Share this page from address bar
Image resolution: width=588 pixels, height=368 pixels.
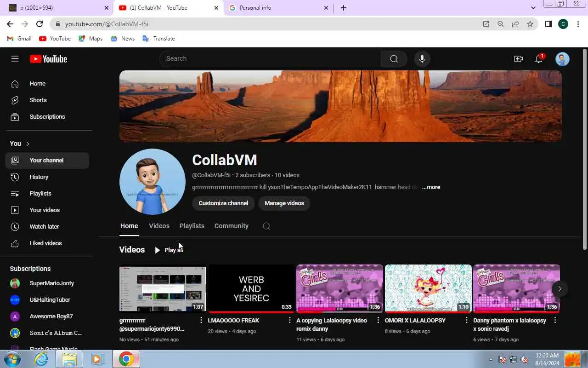pyautogui.click(x=515, y=24)
